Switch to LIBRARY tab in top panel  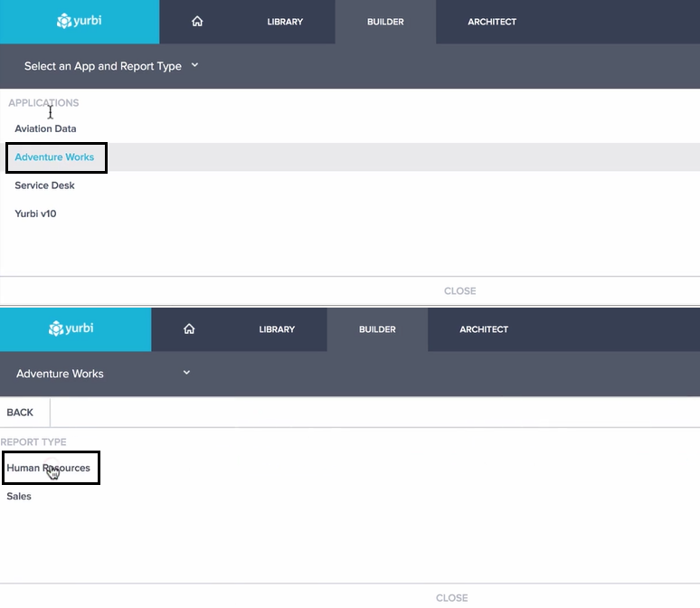(285, 22)
